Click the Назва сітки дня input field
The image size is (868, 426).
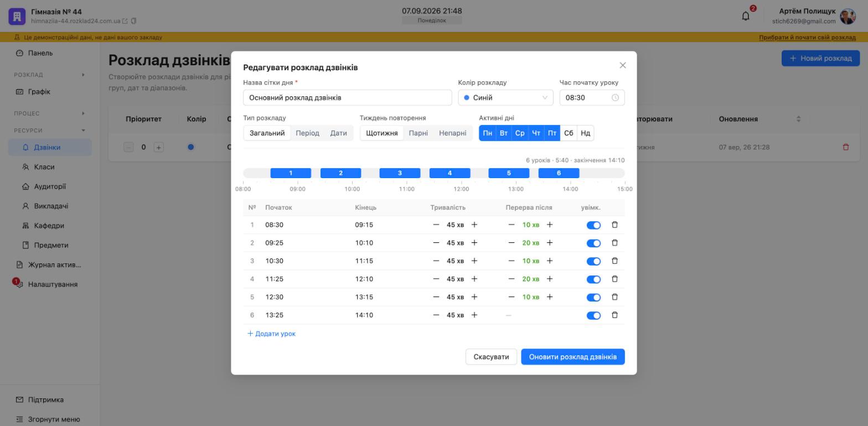[x=348, y=97]
